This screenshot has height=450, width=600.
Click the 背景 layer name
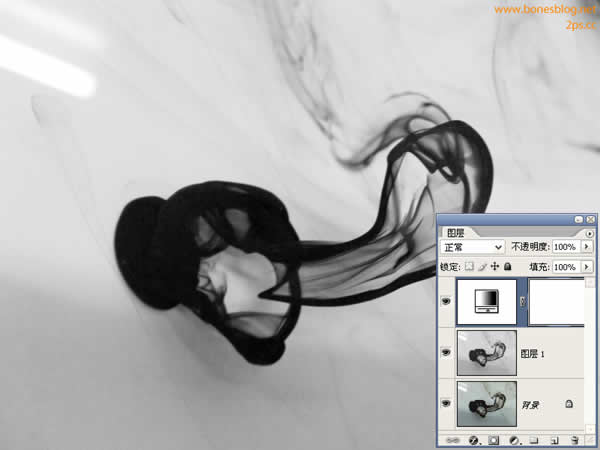point(531,404)
